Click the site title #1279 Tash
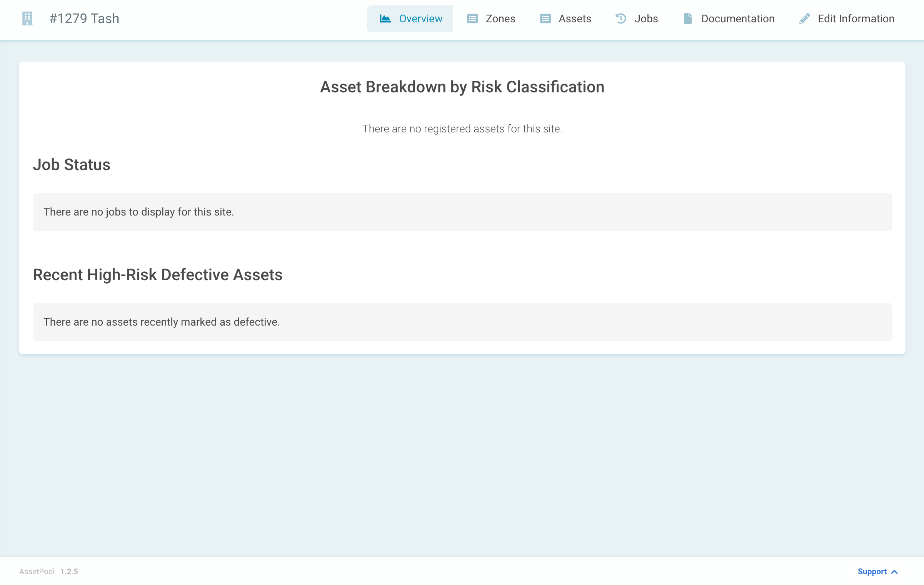The width and height of the screenshot is (924, 585). (85, 18)
